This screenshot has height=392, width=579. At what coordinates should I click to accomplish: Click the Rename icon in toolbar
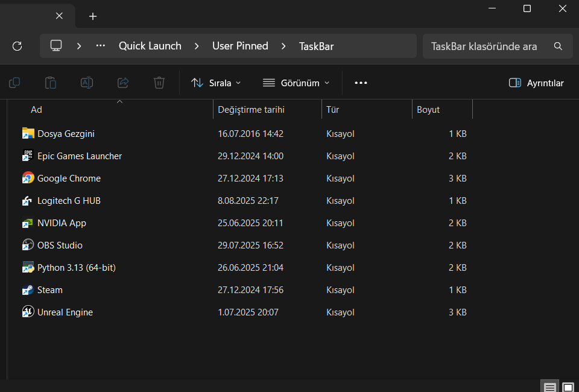(x=87, y=83)
